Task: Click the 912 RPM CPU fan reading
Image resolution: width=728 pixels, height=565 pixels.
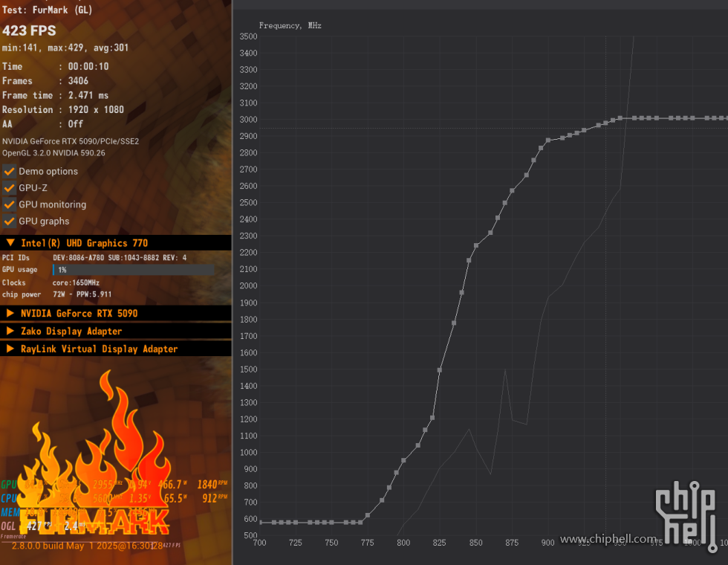Action: pyautogui.click(x=215, y=498)
